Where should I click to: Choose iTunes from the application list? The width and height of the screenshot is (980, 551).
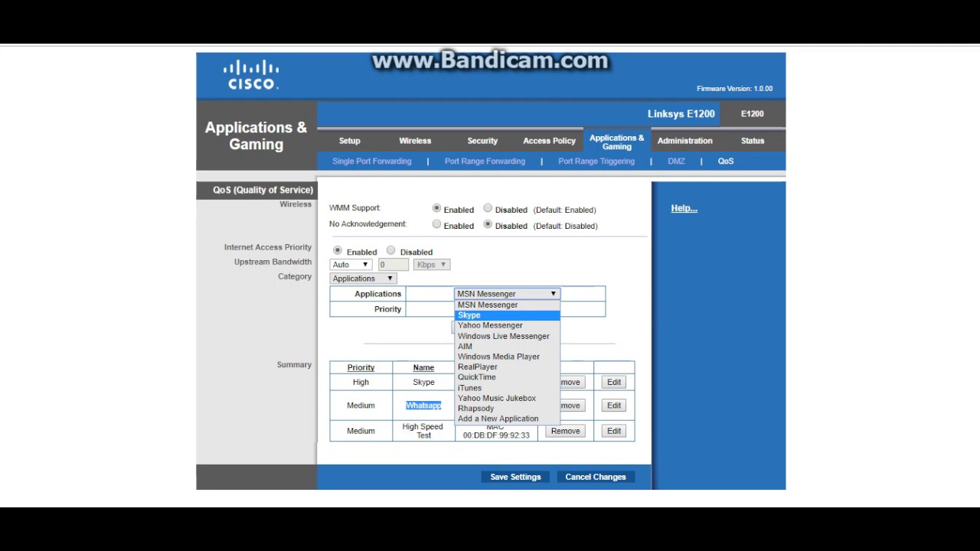click(508, 388)
